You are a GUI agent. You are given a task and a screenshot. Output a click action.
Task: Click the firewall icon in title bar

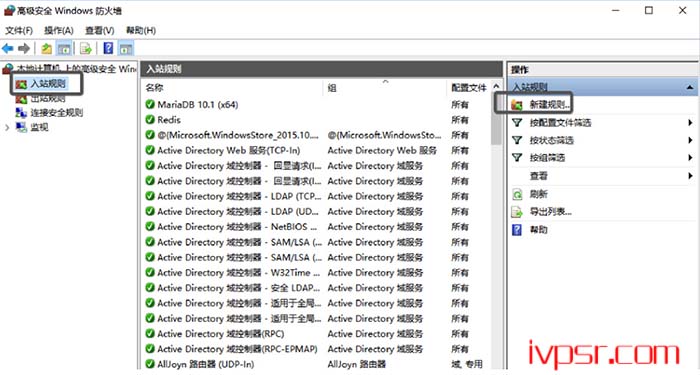[9, 11]
